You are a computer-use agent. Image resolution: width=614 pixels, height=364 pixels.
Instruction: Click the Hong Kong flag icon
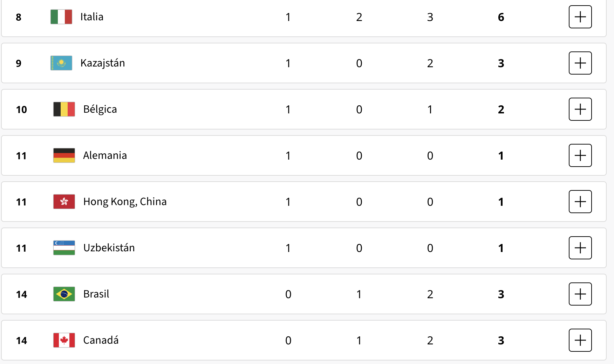64,202
